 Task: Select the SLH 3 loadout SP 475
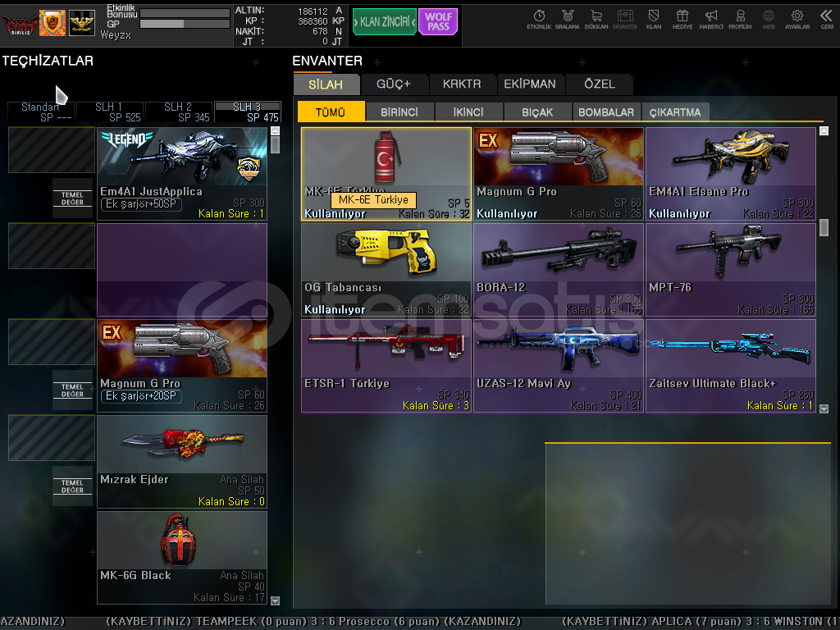pyautogui.click(x=248, y=112)
